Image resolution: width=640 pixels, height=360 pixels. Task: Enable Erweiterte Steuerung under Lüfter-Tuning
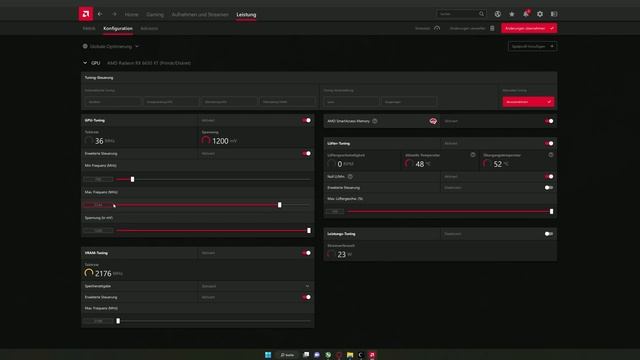pyautogui.click(x=549, y=187)
